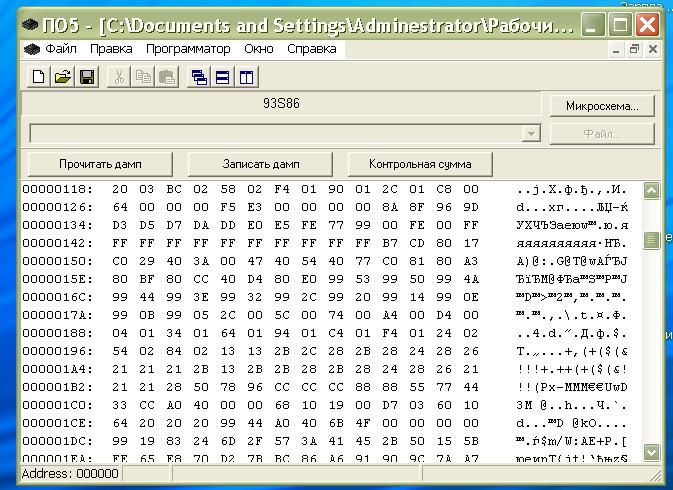Image resolution: width=673 pixels, height=490 pixels.
Task: Click address 00000134: in hex dump
Action: click(58, 225)
